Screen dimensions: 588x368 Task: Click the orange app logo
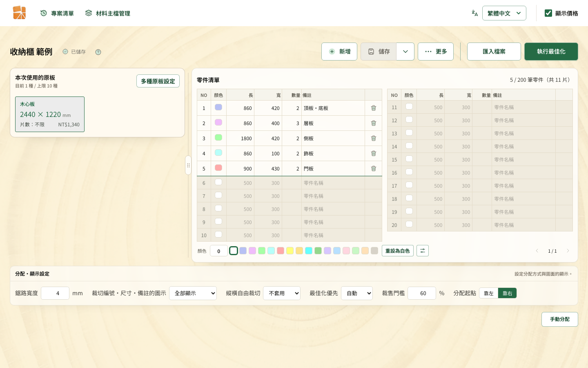pos(19,13)
